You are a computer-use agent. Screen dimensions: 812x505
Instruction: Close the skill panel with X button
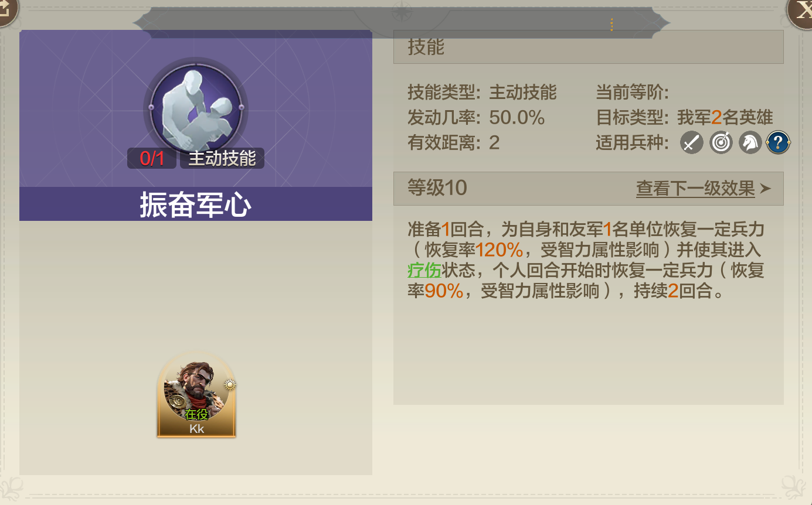click(800, 12)
